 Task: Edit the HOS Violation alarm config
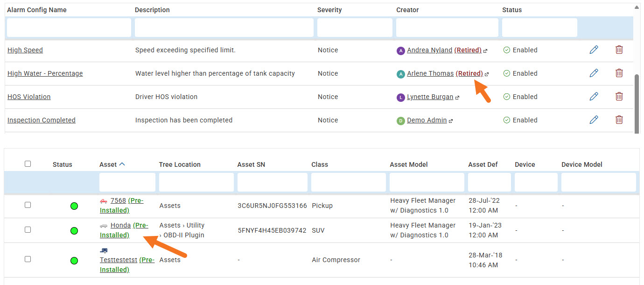(594, 96)
